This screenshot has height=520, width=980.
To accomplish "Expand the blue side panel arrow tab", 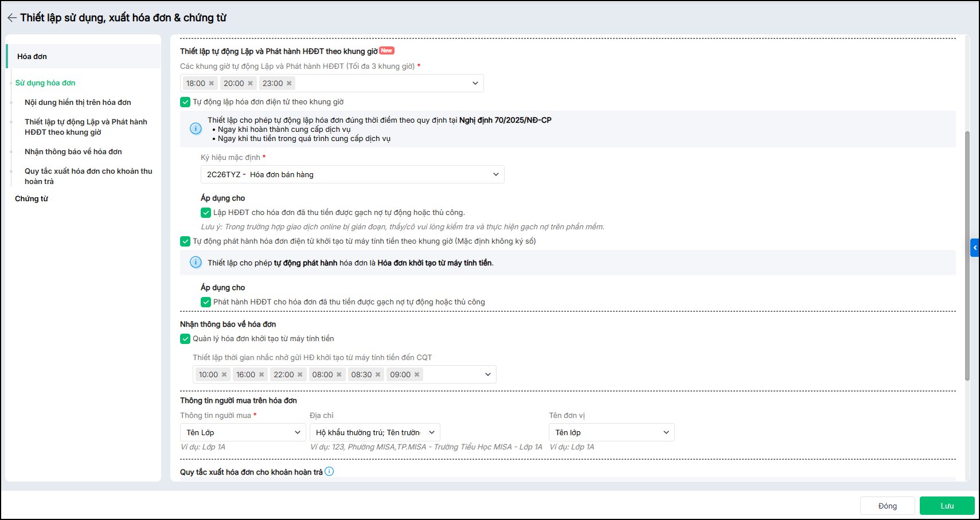I will pyautogui.click(x=974, y=248).
